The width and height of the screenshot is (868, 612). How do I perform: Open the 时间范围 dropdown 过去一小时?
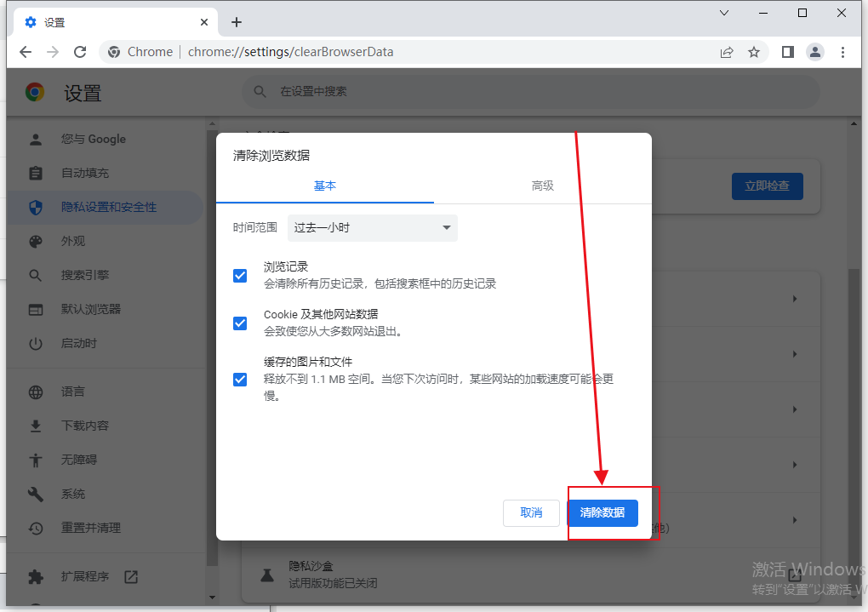tap(373, 227)
